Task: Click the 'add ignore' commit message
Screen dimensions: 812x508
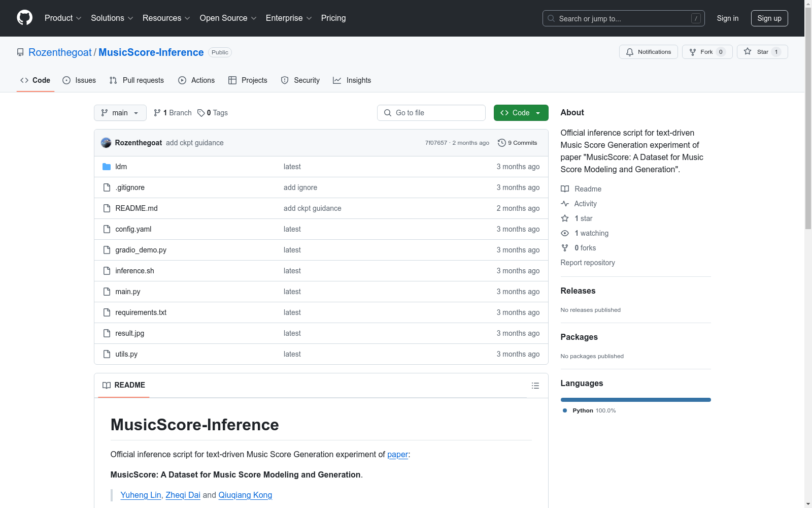Action: tap(300, 187)
